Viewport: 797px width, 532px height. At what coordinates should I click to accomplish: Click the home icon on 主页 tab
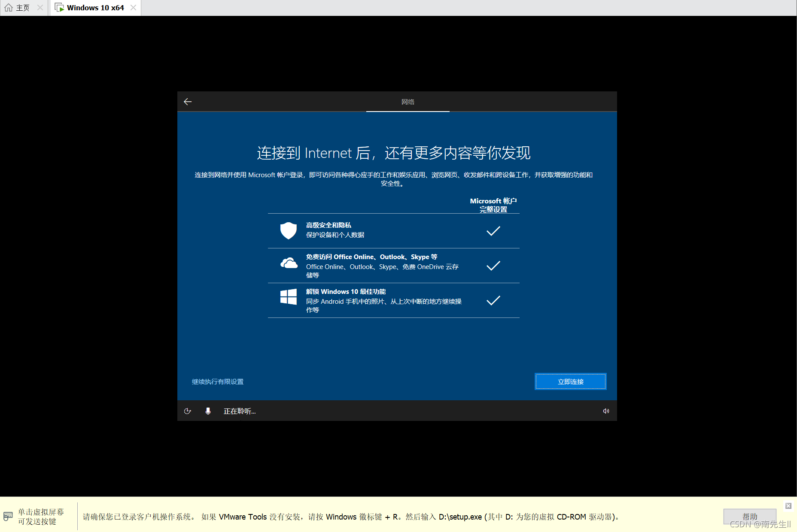[8, 8]
